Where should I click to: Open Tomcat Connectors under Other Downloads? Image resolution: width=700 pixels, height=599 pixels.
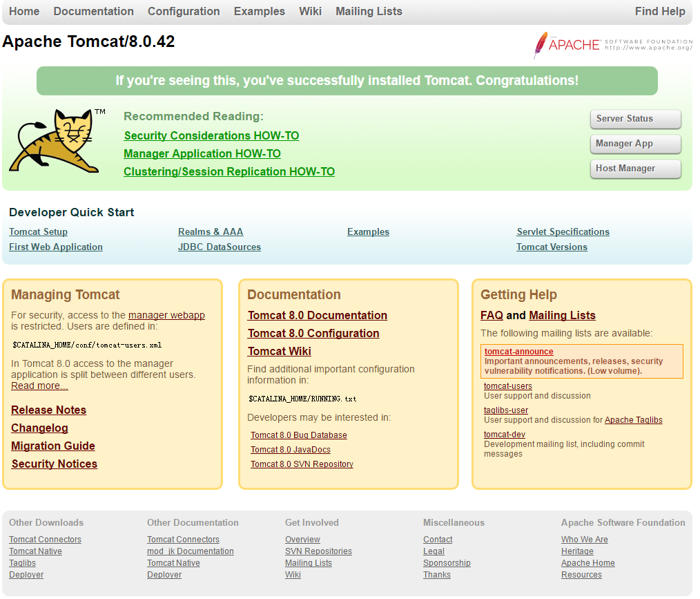[x=45, y=540]
